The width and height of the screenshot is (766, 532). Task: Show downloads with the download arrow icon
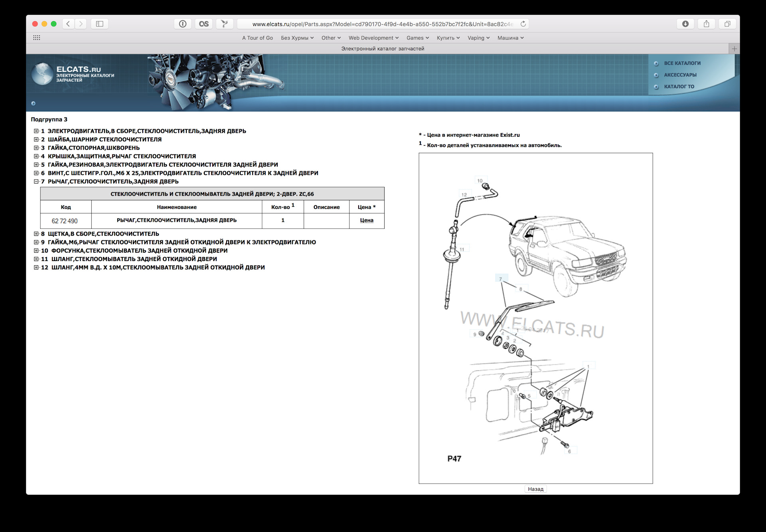point(685,24)
